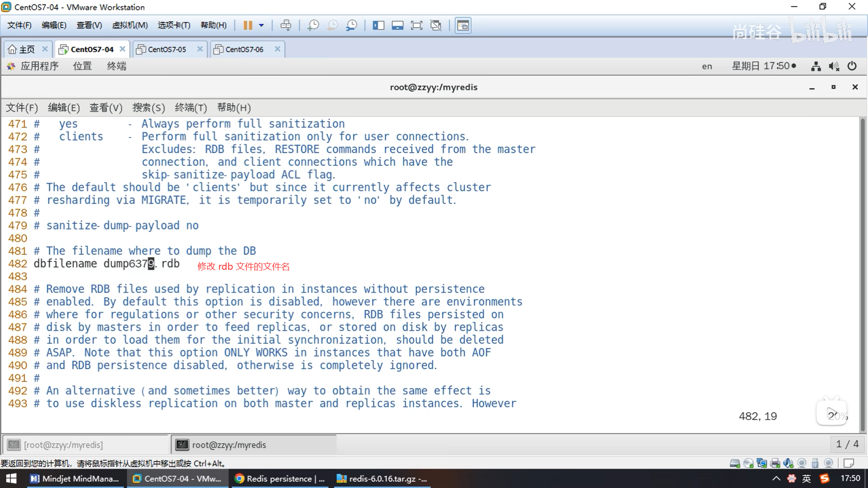The width and height of the screenshot is (868, 488).
Task: Take a snapshot of this VM
Action: 313,25
